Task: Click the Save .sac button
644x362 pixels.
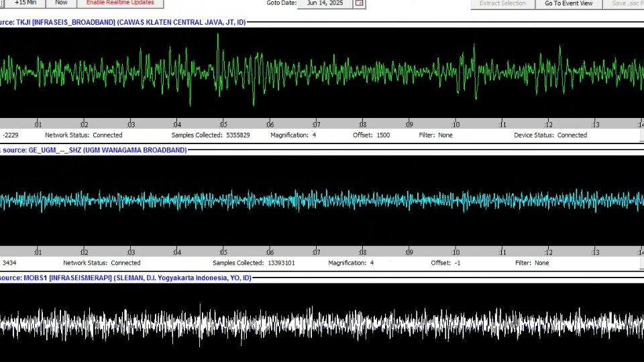Action: [623, 3]
